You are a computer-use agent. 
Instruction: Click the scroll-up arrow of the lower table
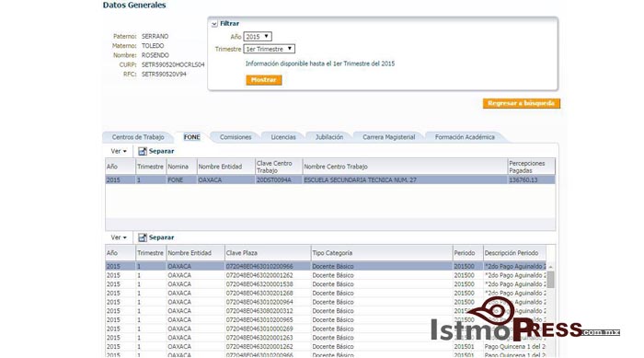coord(550,267)
